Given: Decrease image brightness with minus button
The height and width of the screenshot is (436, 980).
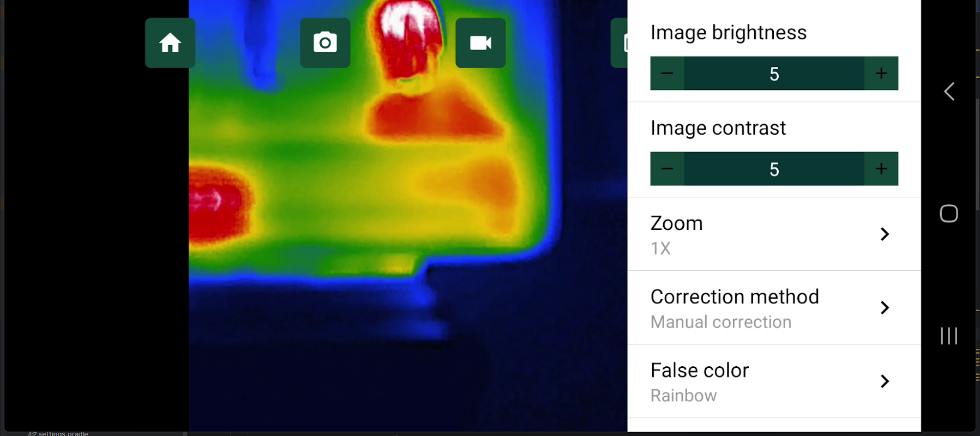Looking at the screenshot, I should click(x=668, y=74).
